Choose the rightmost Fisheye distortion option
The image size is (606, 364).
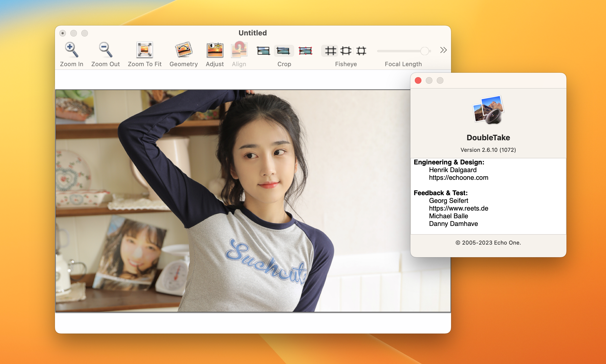click(361, 51)
